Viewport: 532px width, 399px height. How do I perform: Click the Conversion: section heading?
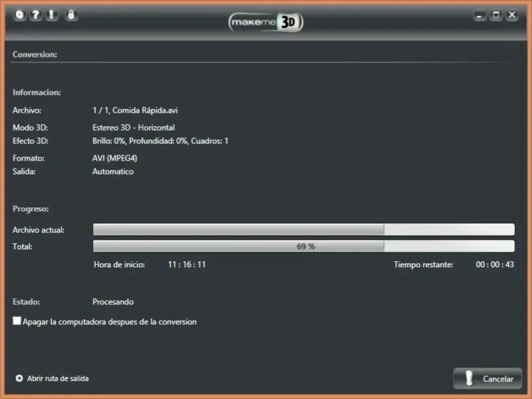click(35, 55)
